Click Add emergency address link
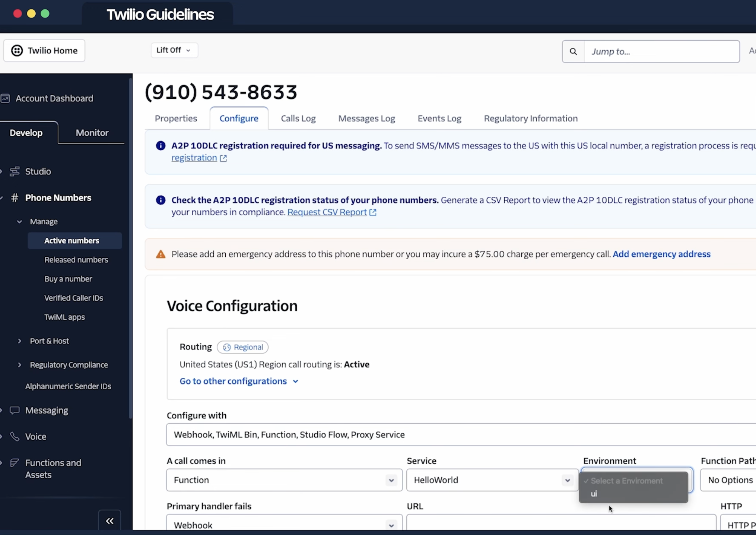 coord(661,254)
